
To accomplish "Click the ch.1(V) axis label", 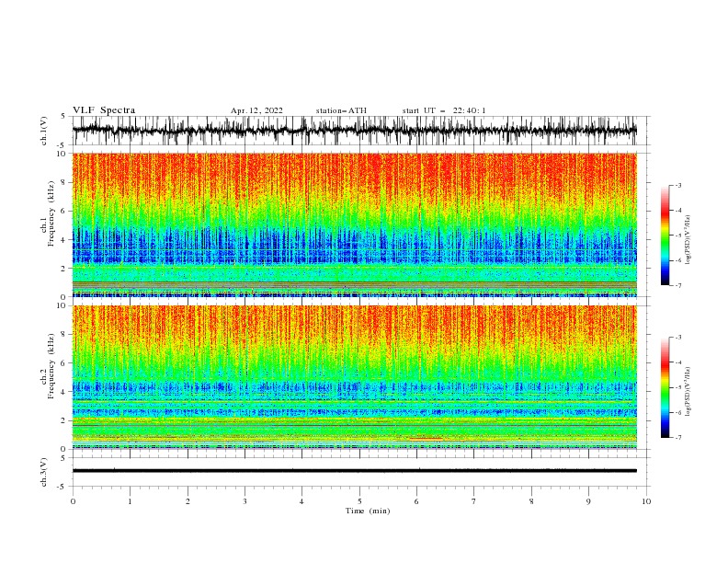I will [43, 131].
